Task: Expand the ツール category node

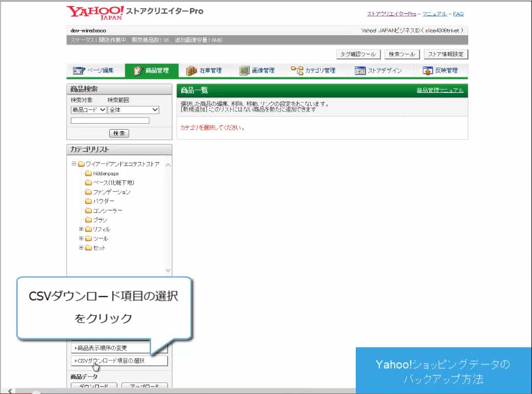Action: (x=81, y=238)
